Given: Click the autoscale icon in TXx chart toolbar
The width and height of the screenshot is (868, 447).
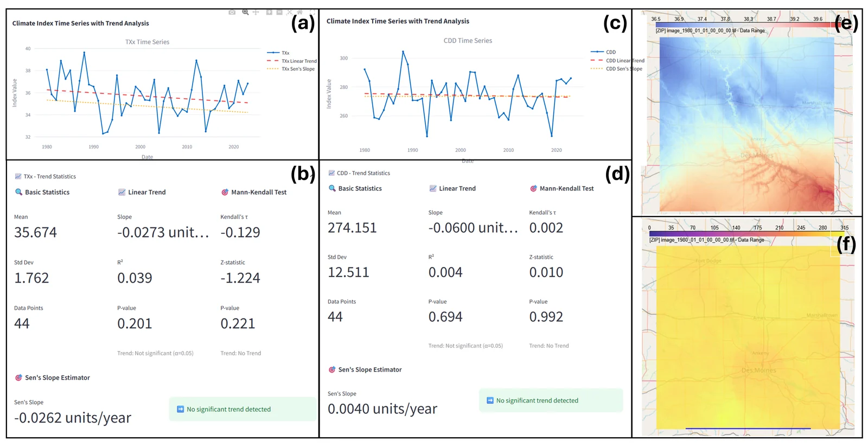Looking at the screenshot, I should tap(290, 12).
